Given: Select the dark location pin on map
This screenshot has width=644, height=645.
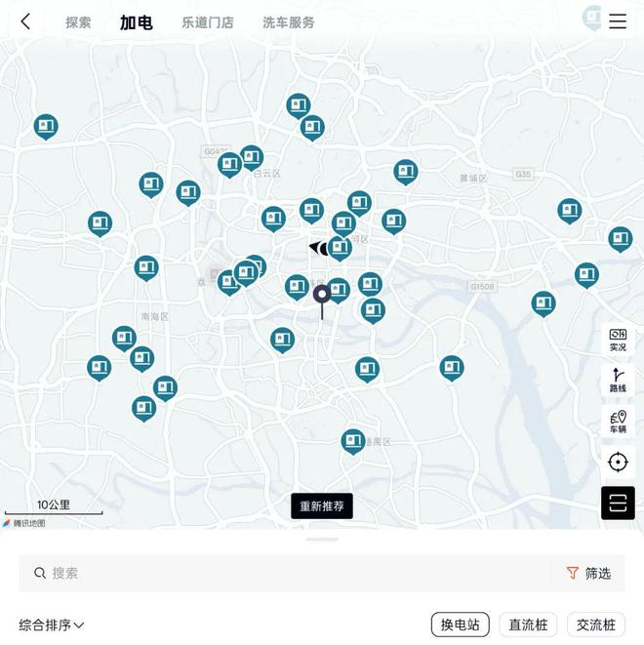Looking at the screenshot, I should [x=322, y=301].
